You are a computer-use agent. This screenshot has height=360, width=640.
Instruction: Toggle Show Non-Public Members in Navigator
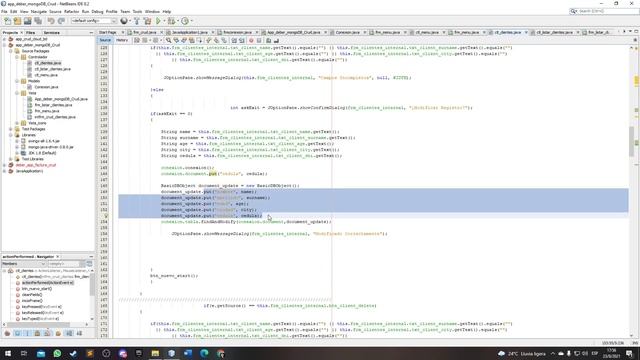[x=37, y=333]
